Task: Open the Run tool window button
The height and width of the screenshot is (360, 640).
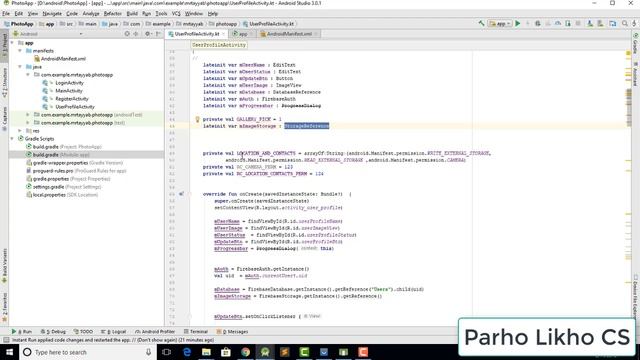Action: click(x=22, y=331)
